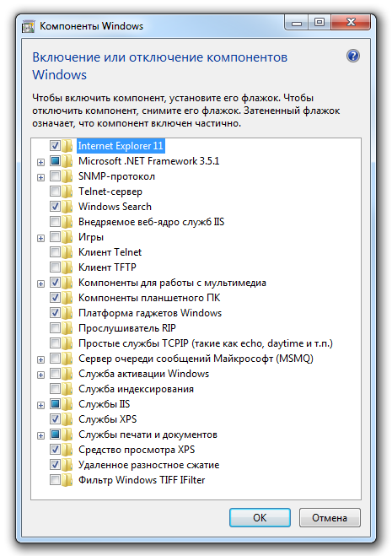392x556 pixels.
Task: Confirm changes with the OK button
Action: (260, 518)
